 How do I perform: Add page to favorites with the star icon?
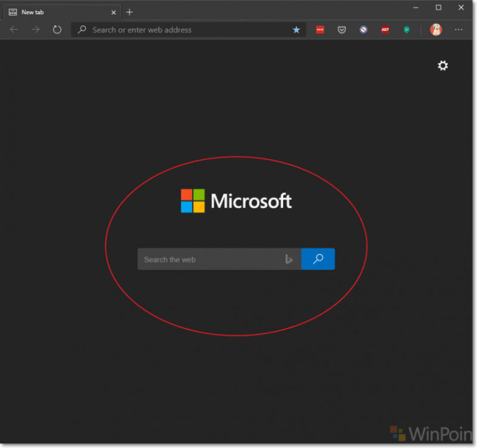coord(296,30)
